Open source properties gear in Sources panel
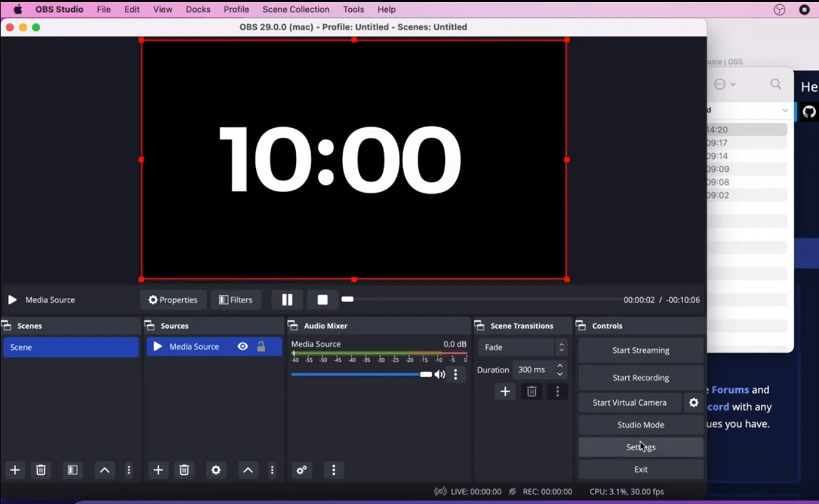This screenshot has height=504, width=819. click(216, 470)
